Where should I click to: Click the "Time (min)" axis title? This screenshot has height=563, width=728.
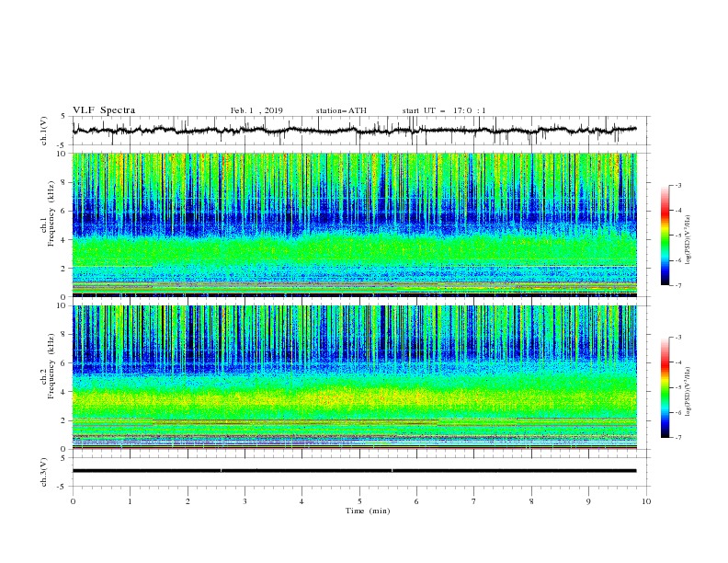click(368, 511)
